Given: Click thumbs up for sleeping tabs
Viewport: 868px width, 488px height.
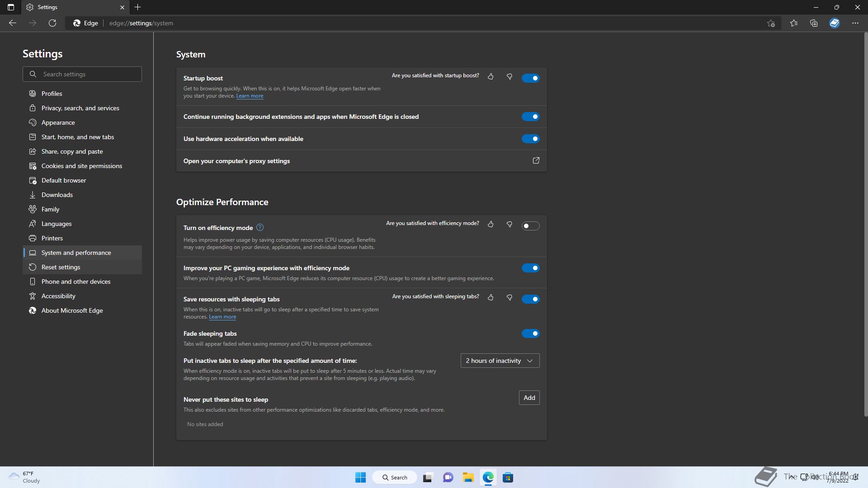Looking at the screenshot, I should 491,297.
